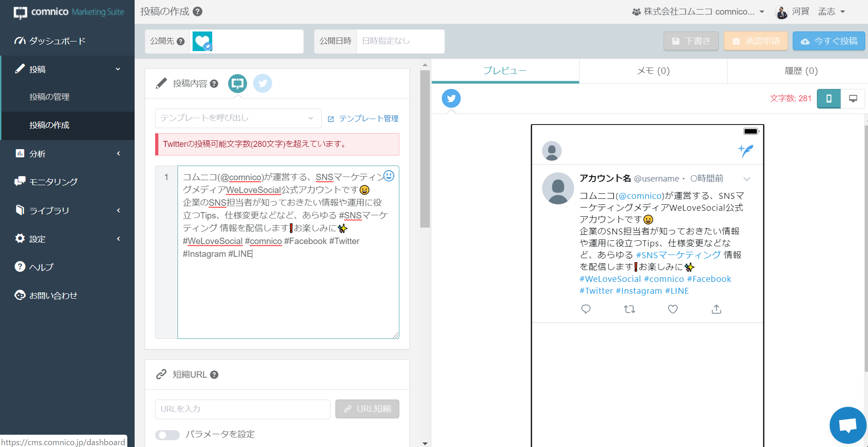The height and width of the screenshot is (447, 868).
Task: Click the 下書き draft button
Action: pyautogui.click(x=691, y=41)
